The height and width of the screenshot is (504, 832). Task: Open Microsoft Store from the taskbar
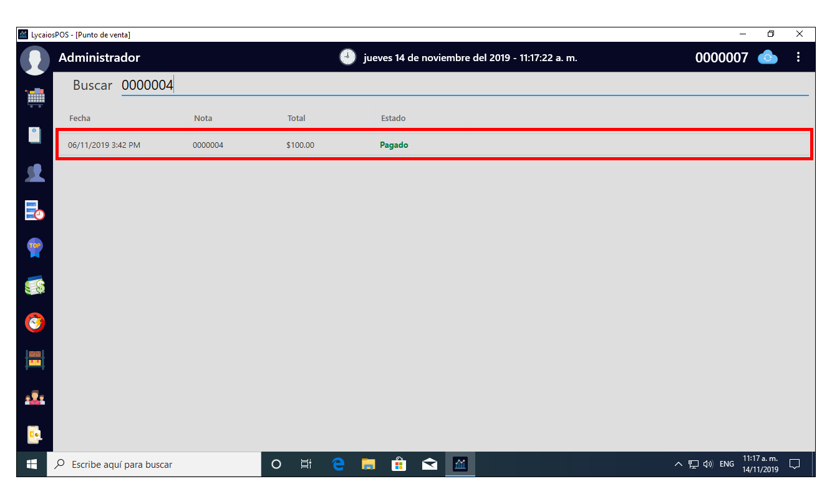399,464
